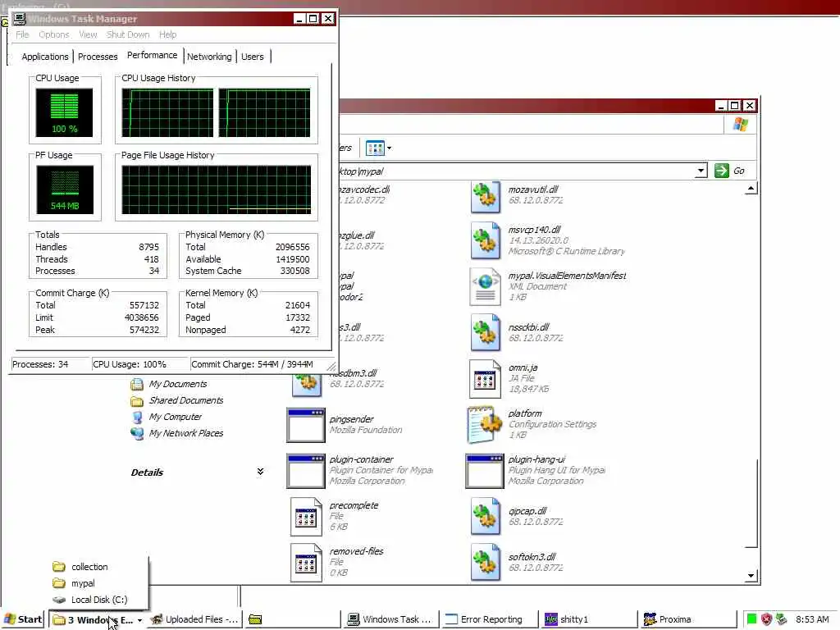The height and width of the screenshot is (630, 840).
Task: Open the Help menu in Task Manager
Action: tap(167, 34)
